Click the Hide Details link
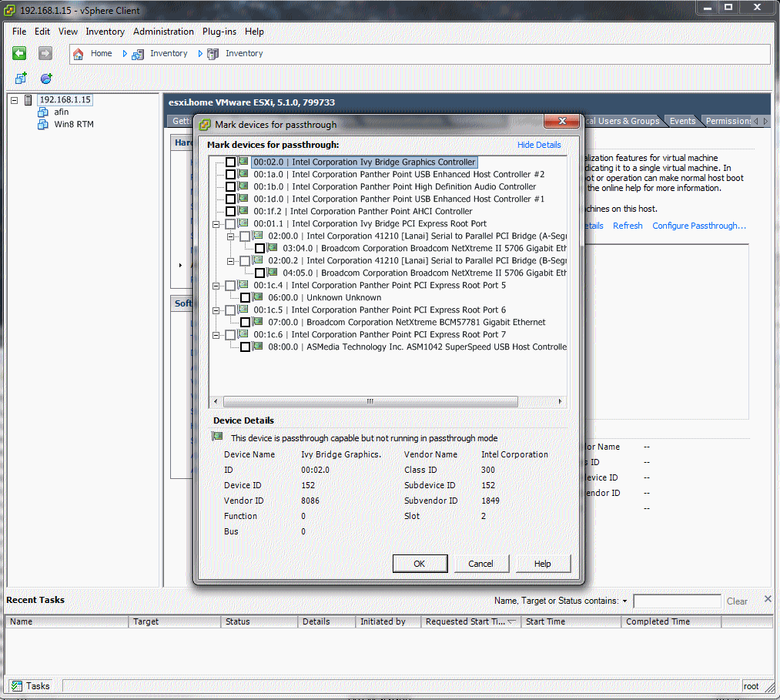The height and width of the screenshot is (700, 780). [539, 145]
